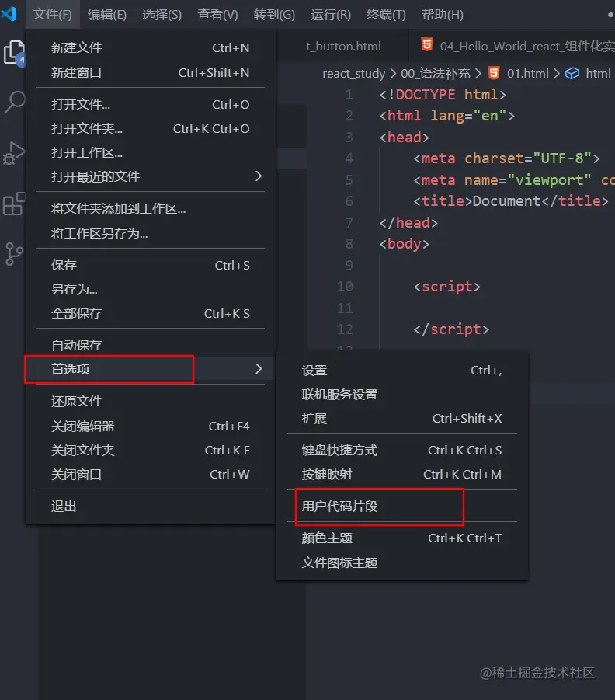Choose 关闭窗口 menu entry

click(151, 474)
